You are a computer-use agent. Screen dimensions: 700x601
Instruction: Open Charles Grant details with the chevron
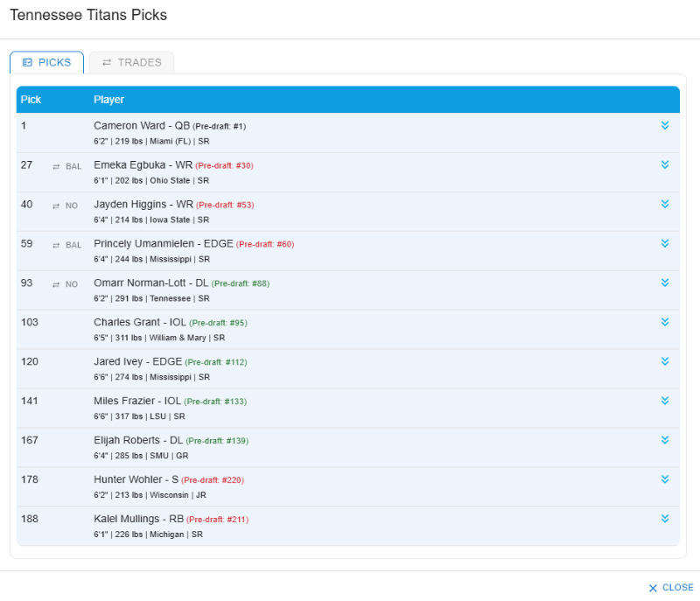(665, 322)
